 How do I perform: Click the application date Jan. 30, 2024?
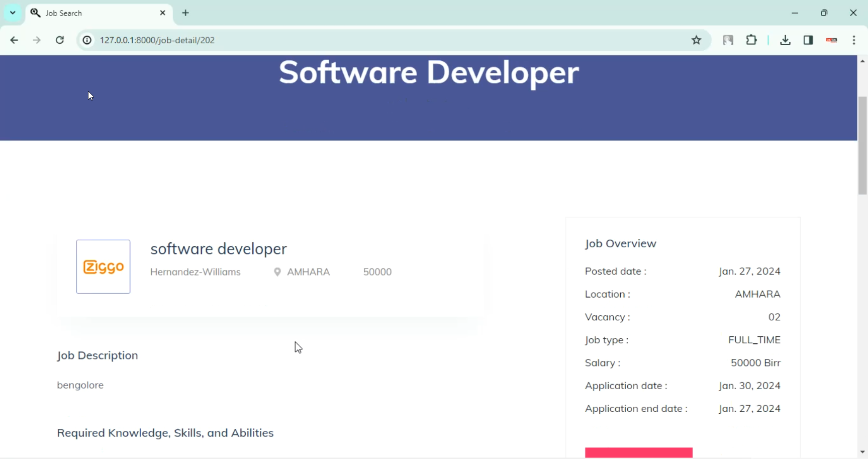[x=749, y=386]
